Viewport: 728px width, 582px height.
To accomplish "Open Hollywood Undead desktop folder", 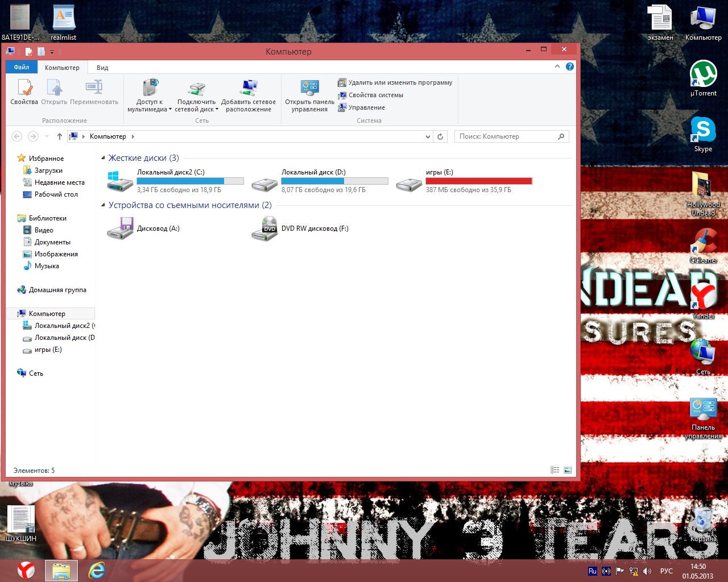I will 703,193.
